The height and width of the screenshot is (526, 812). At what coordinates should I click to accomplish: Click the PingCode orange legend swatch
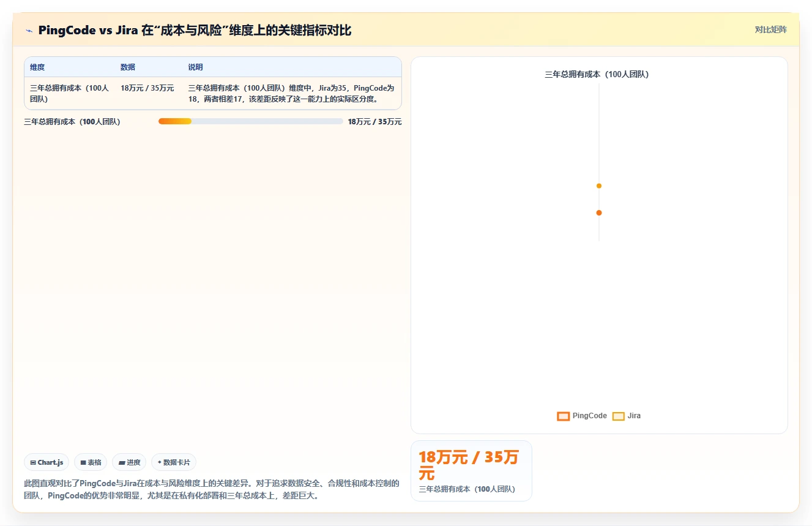point(564,416)
